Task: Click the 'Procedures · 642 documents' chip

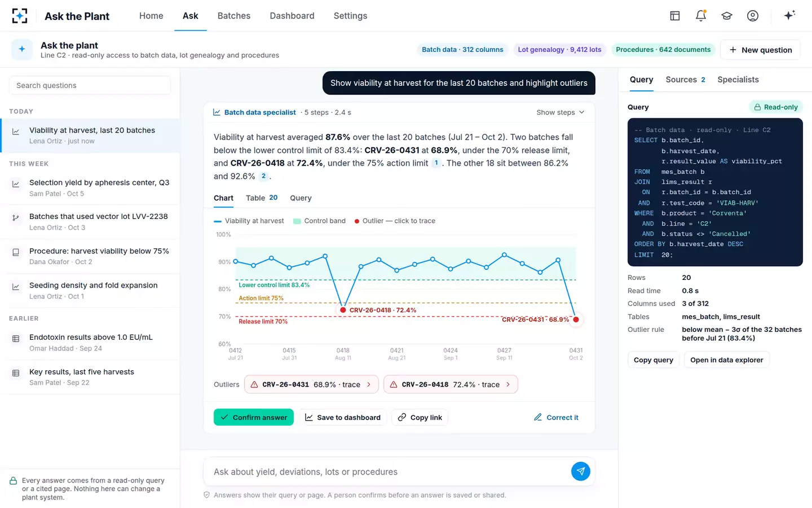Action: pos(663,50)
